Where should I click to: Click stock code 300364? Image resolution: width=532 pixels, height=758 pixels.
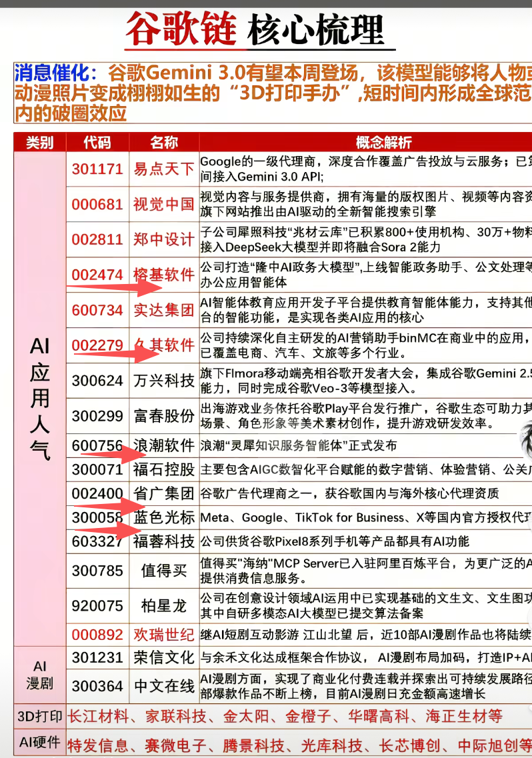pos(97,686)
